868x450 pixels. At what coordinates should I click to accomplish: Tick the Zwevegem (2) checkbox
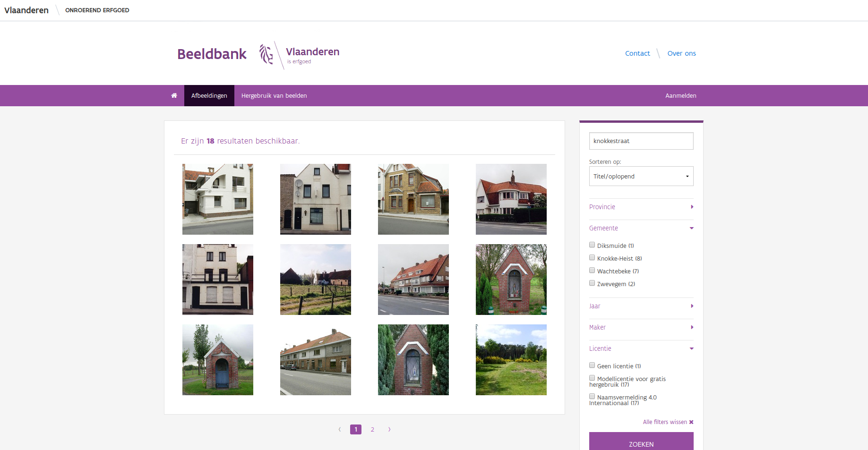(x=592, y=283)
